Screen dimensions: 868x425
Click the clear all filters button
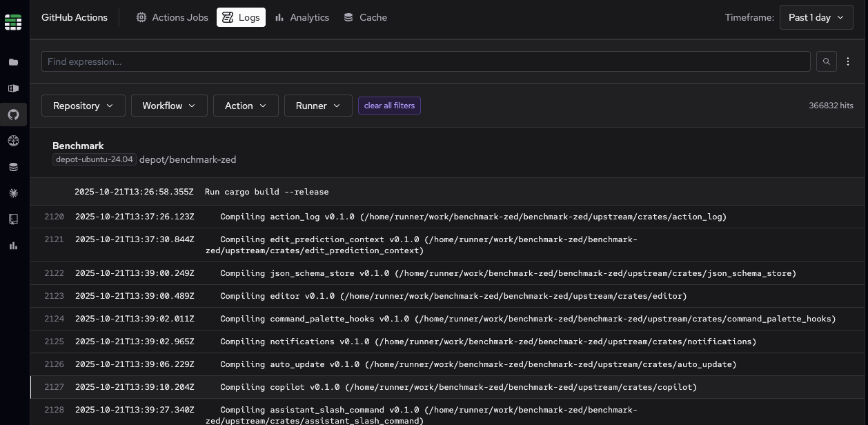tap(389, 106)
